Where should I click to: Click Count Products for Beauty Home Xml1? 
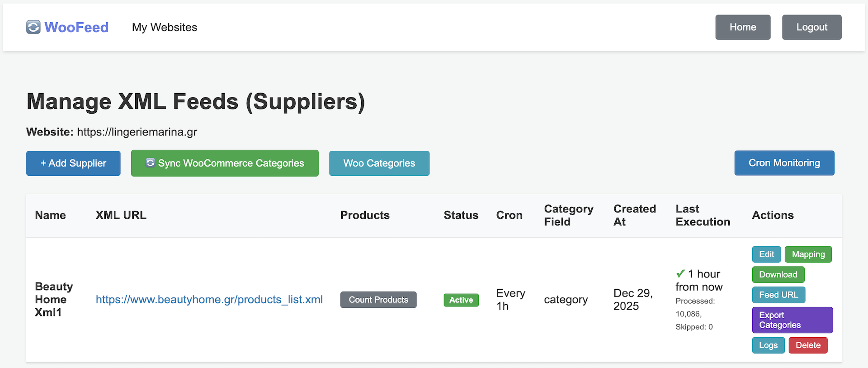click(x=378, y=299)
